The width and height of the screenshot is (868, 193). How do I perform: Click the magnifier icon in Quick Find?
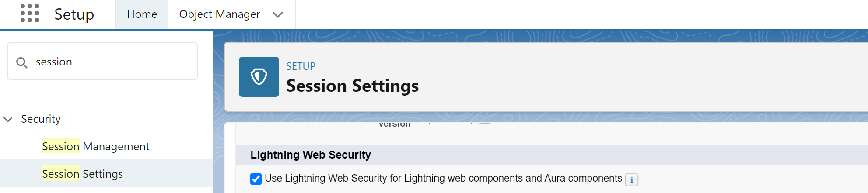coord(22,62)
